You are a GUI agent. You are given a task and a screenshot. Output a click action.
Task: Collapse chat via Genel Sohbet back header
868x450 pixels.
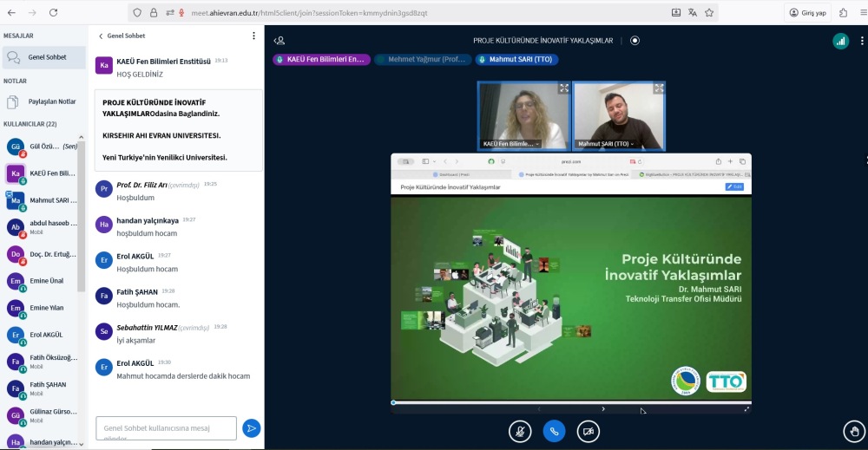coord(122,36)
